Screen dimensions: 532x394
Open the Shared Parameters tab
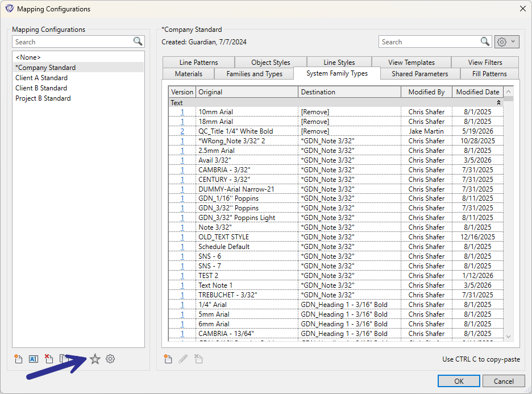[420, 74]
